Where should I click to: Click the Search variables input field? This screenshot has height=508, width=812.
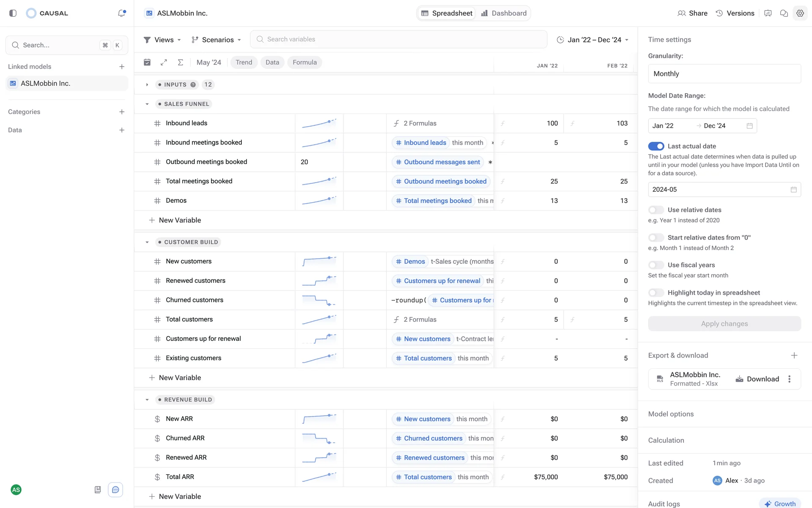pyautogui.click(x=398, y=39)
